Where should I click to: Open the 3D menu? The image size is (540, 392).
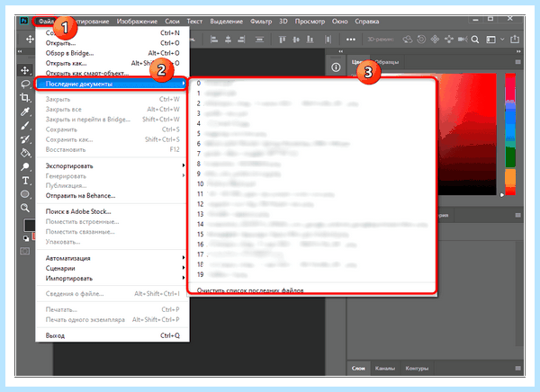[283, 22]
